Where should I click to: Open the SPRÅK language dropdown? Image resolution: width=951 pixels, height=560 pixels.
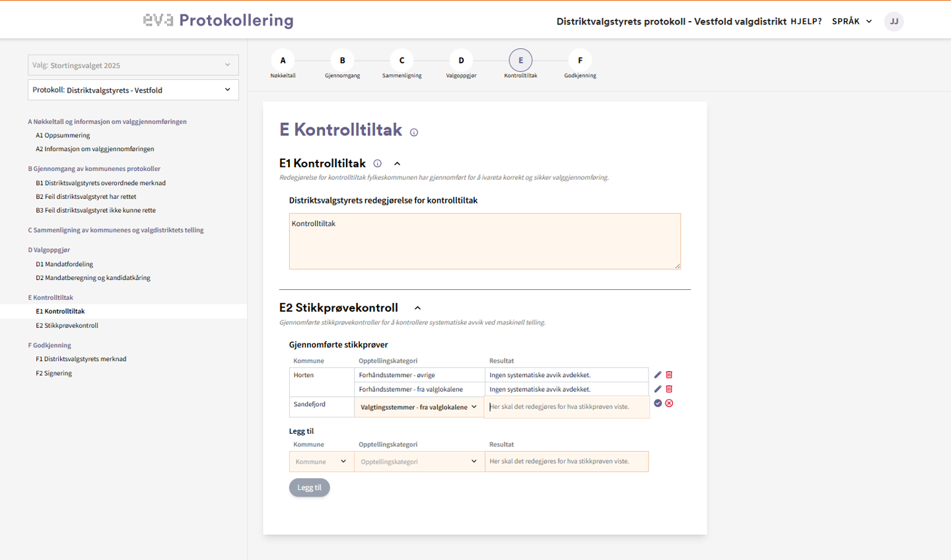[851, 21]
